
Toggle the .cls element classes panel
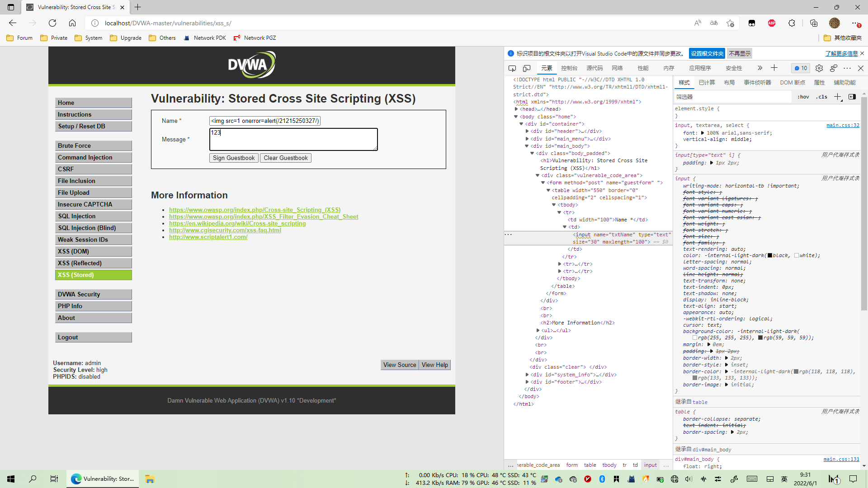tap(821, 97)
